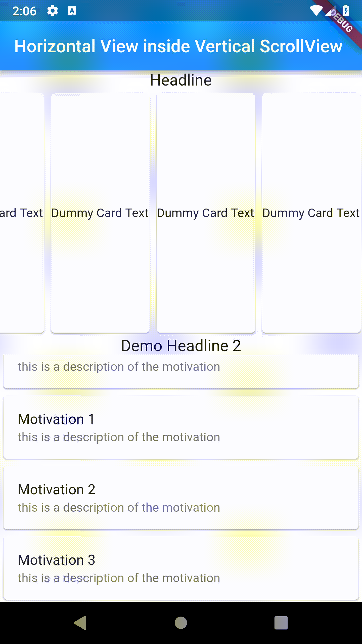This screenshot has width=362, height=644.
Task: Tap the clock showing 2:06
Action: click(24, 11)
